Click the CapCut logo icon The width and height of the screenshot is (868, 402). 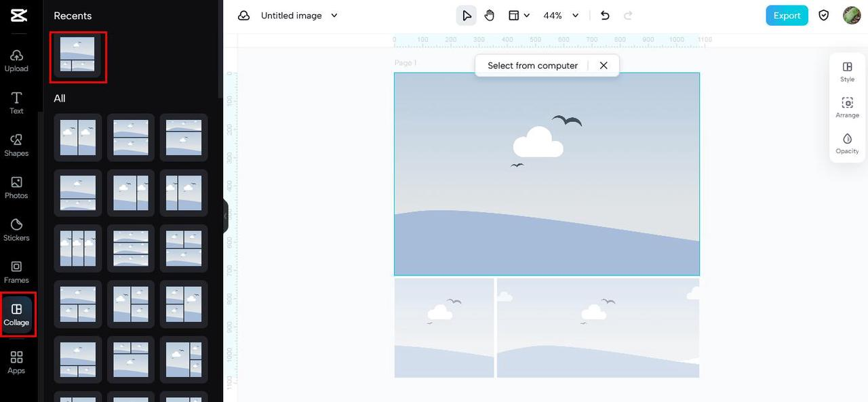click(19, 15)
